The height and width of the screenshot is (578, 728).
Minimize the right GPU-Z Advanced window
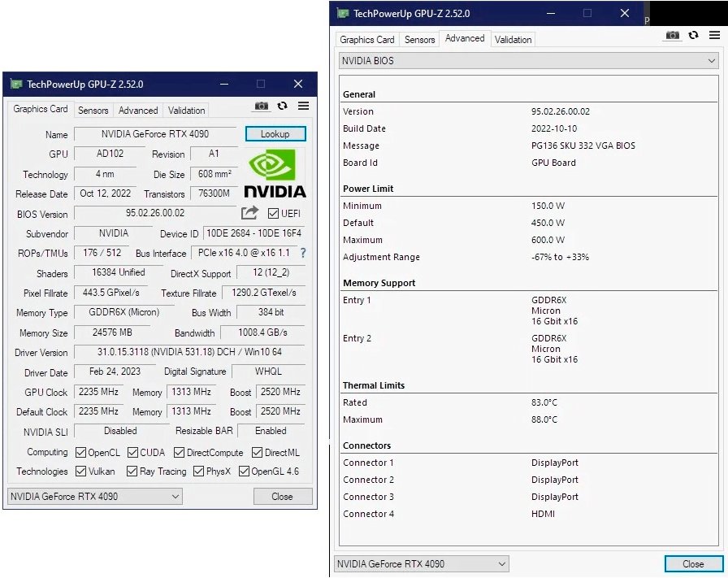coord(551,14)
